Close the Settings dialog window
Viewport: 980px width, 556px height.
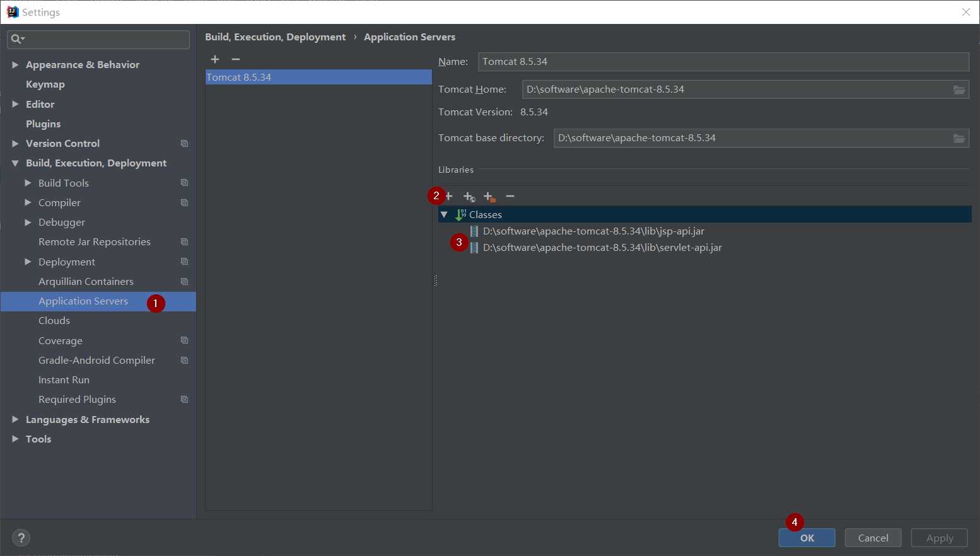pos(965,12)
